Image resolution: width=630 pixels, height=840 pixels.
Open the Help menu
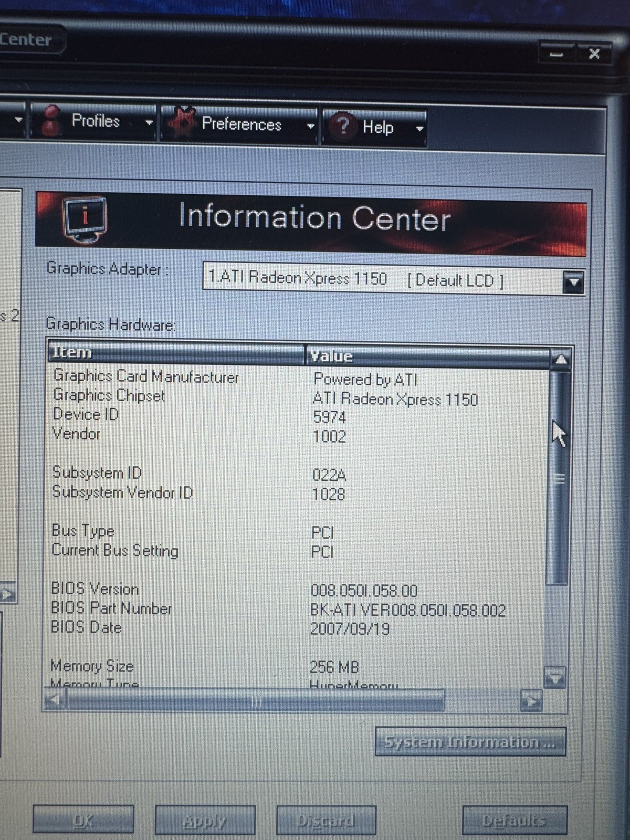pos(374,127)
